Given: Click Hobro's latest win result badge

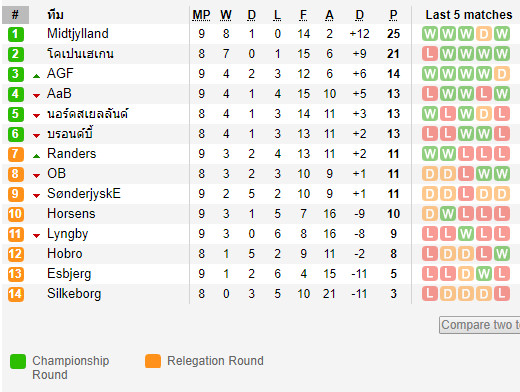Looking at the screenshot, I should (x=502, y=254).
